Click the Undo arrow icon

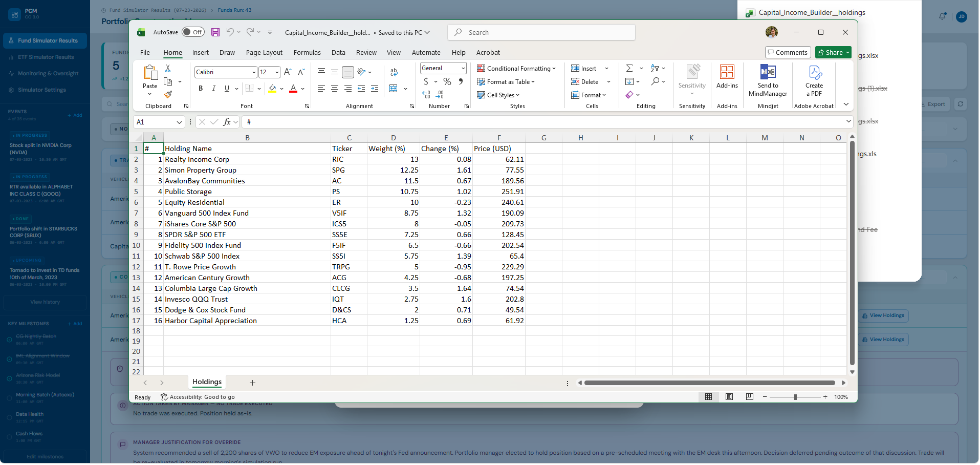click(230, 32)
